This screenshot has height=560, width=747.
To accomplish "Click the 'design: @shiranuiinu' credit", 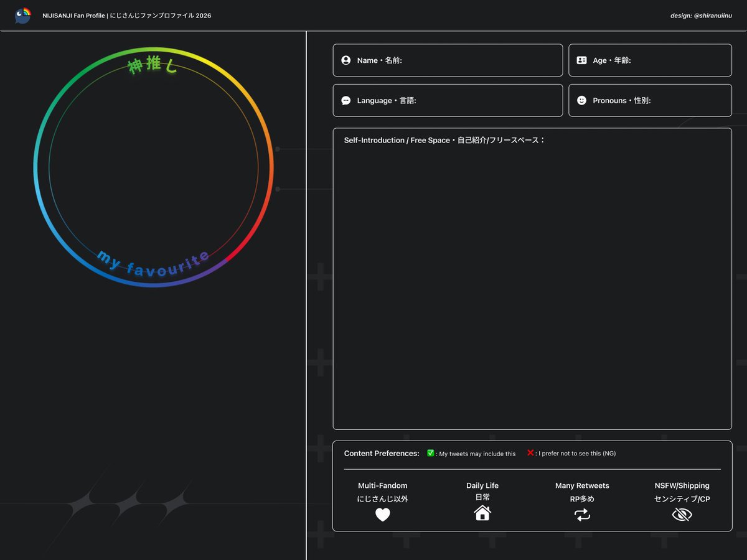I will point(701,16).
